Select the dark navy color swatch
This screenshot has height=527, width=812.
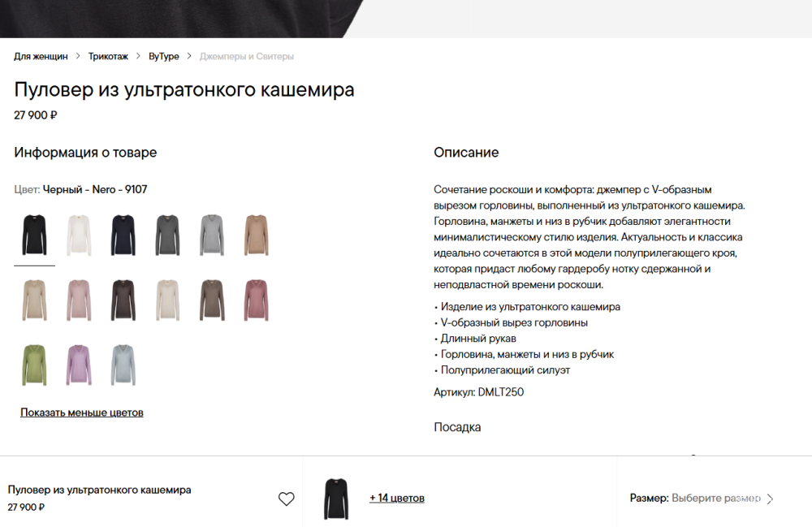click(123, 235)
